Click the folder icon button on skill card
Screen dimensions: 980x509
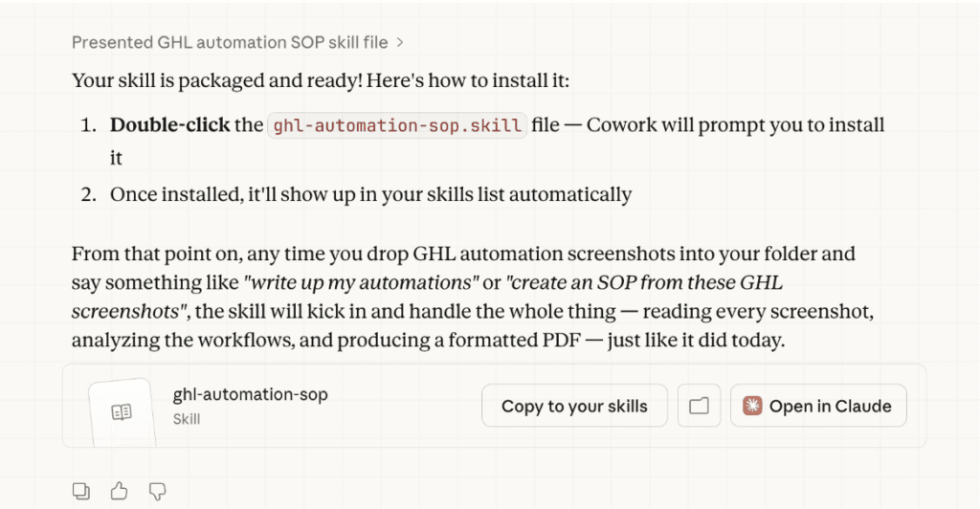pyautogui.click(x=699, y=407)
